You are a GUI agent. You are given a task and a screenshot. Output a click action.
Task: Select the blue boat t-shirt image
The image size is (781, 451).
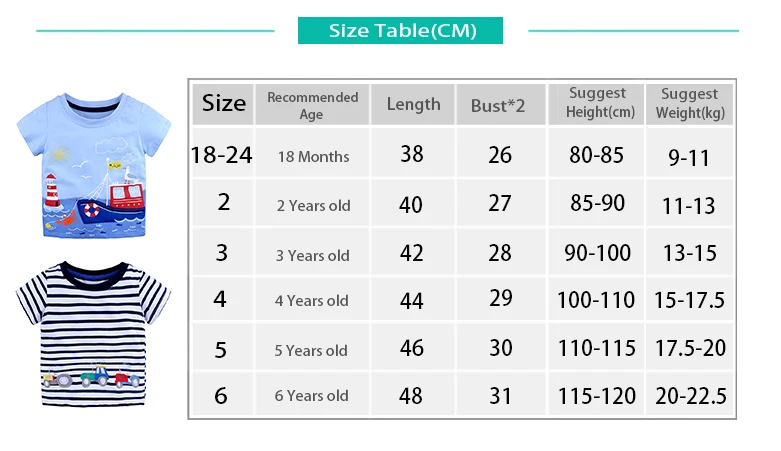94,165
